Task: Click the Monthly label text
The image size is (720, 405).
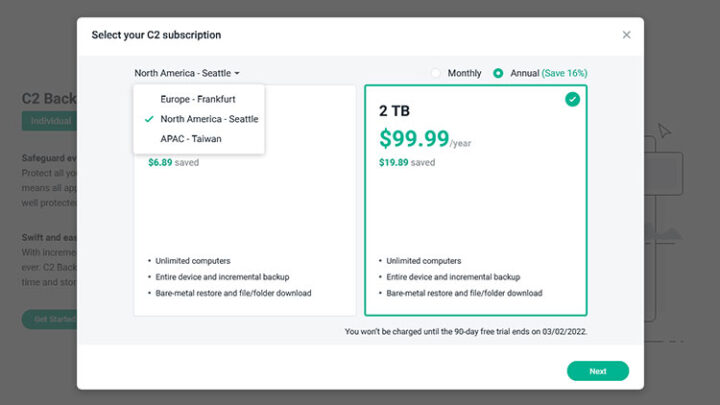Action: tap(464, 73)
